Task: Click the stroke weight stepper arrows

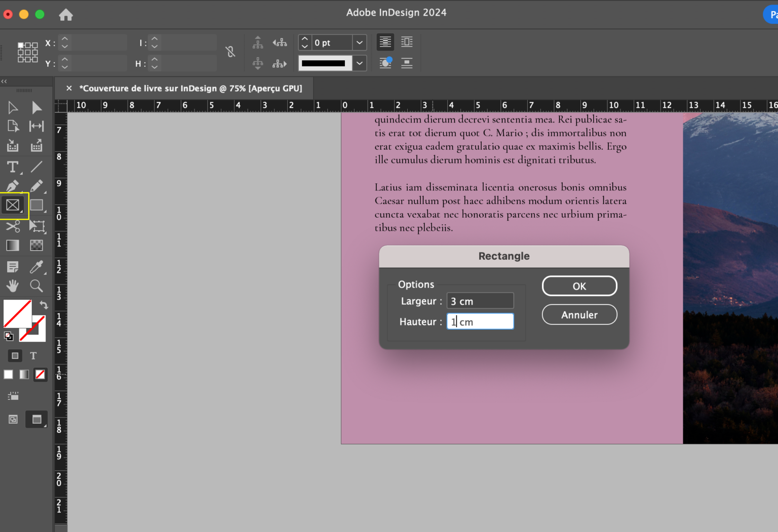Action: coord(304,43)
